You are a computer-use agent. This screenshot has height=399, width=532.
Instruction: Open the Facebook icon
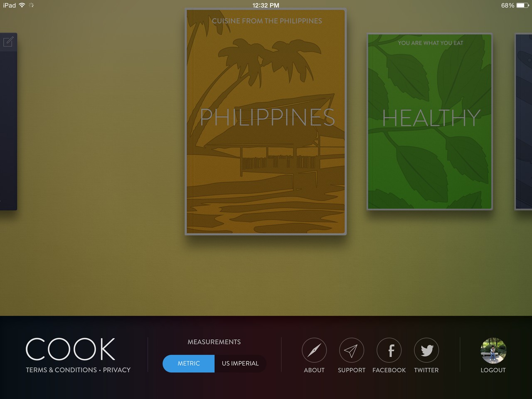[x=389, y=350]
